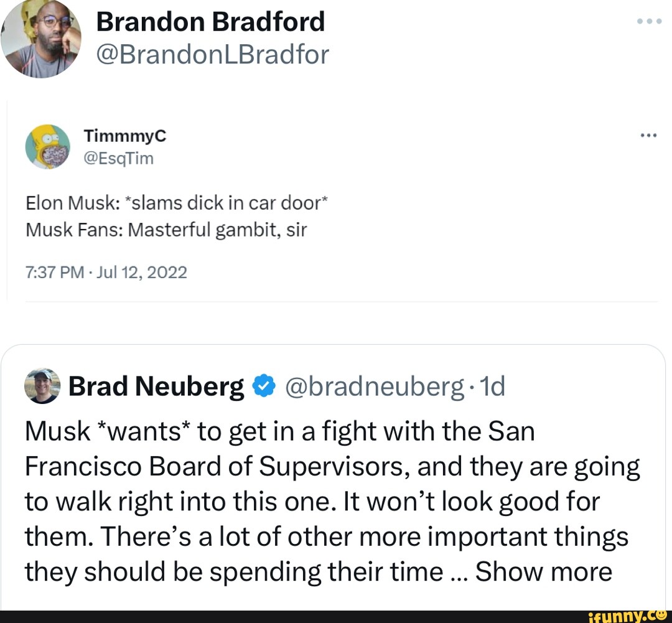
Task: Open the 7:37 PM Jul 12, 2022 timestamp
Action: (106, 272)
